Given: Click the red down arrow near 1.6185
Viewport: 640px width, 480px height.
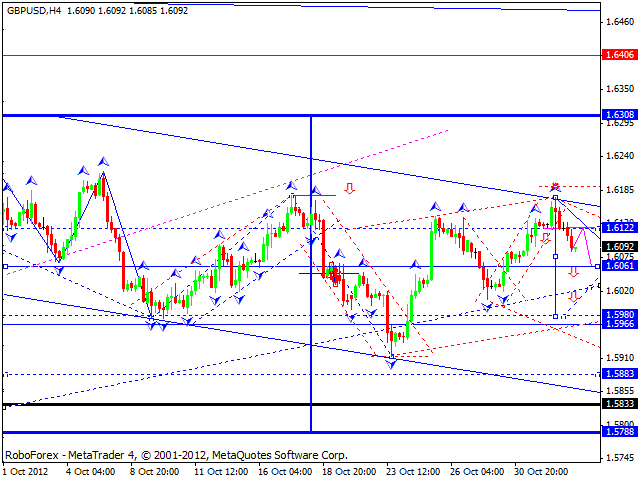Looking at the screenshot, I should pyautogui.click(x=555, y=186).
